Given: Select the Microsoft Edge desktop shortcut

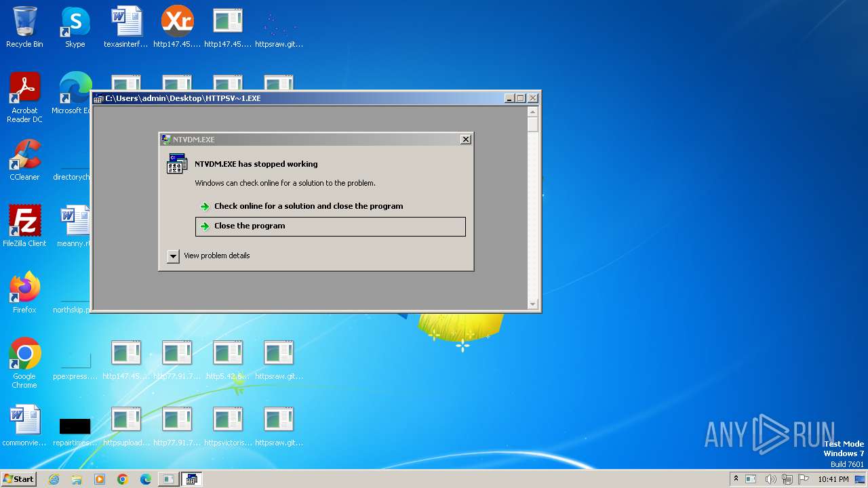Looking at the screenshot, I should pos(72,94).
